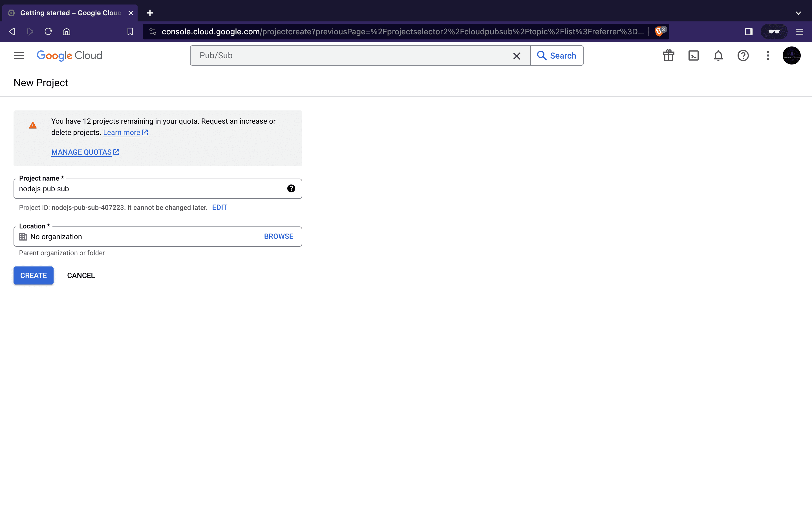This screenshot has height=507, width=812.
Task: Click the Search button in toolbar
Action: click(557, 55)
